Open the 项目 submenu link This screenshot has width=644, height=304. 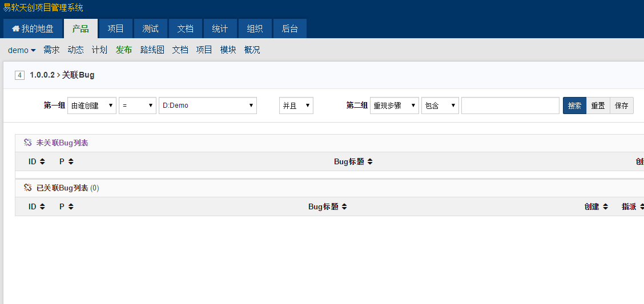point(204,50)
